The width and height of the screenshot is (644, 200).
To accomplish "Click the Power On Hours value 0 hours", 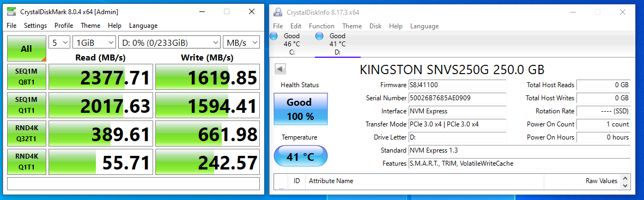I will 603,137.
